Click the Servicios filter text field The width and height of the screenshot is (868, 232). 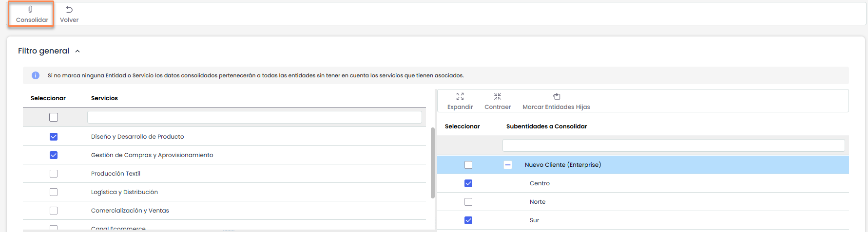[x=254, y=117]
